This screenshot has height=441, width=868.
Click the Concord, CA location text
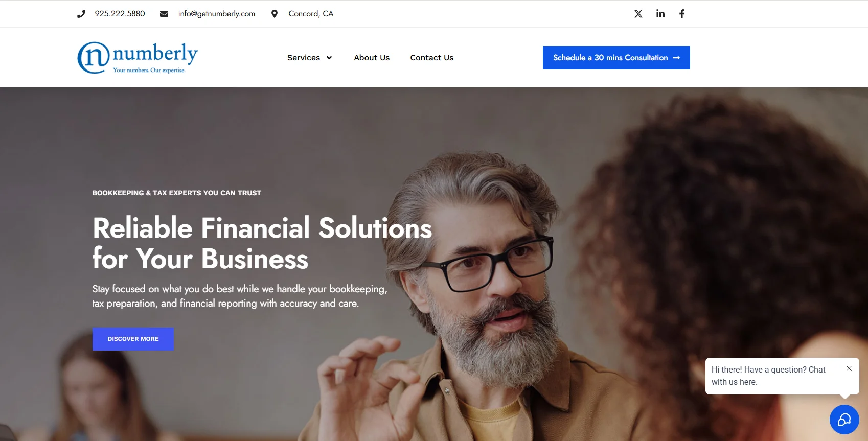tap(311, 14)
